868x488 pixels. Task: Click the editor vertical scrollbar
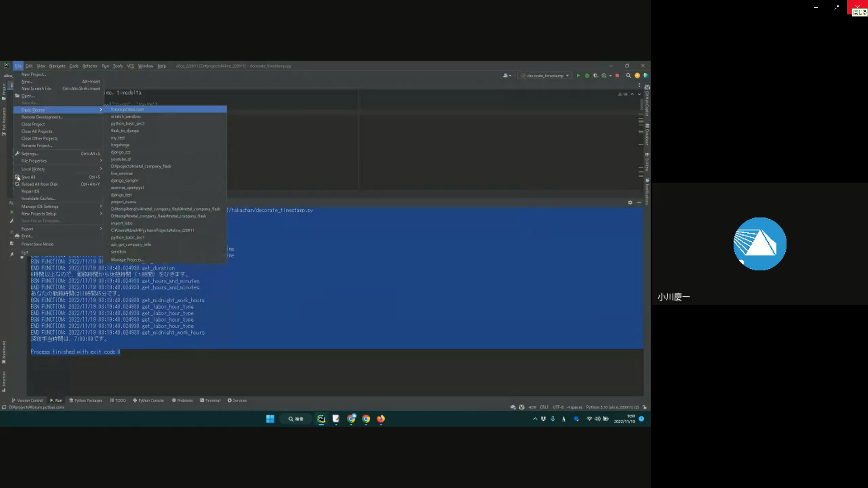pos(641,105)
